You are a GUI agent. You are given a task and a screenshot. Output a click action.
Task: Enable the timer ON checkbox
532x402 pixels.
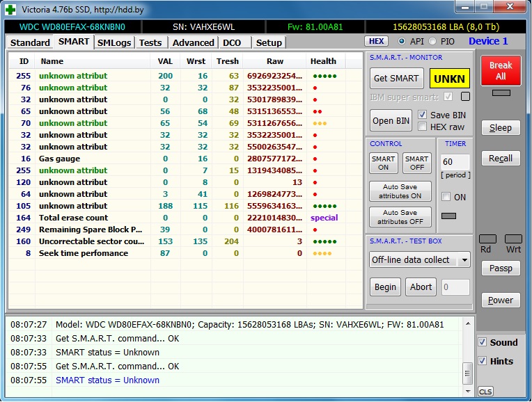(x=446, y=197)
